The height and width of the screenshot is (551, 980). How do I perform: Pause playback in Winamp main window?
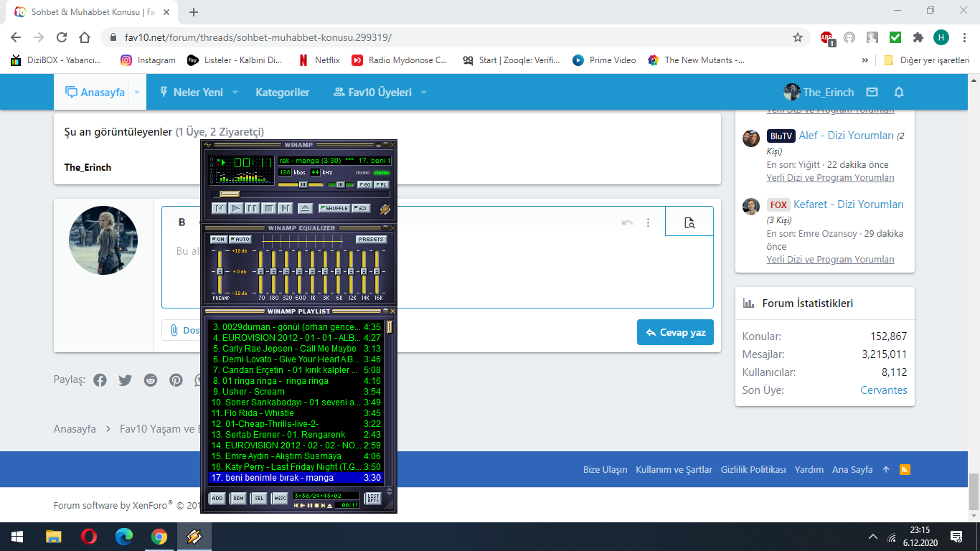(x=252, y=208)
